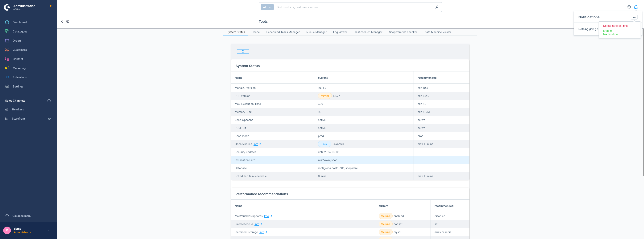This screenshot has width=644, height=239.
Task: Click the PHP Version Warning badge
Action: [x=325, y=96]
